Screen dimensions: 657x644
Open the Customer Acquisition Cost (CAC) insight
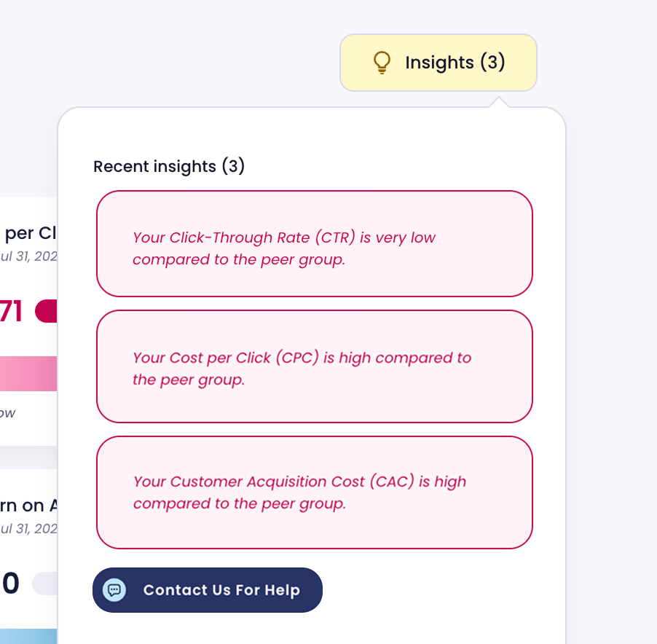[x=314, y=492]
